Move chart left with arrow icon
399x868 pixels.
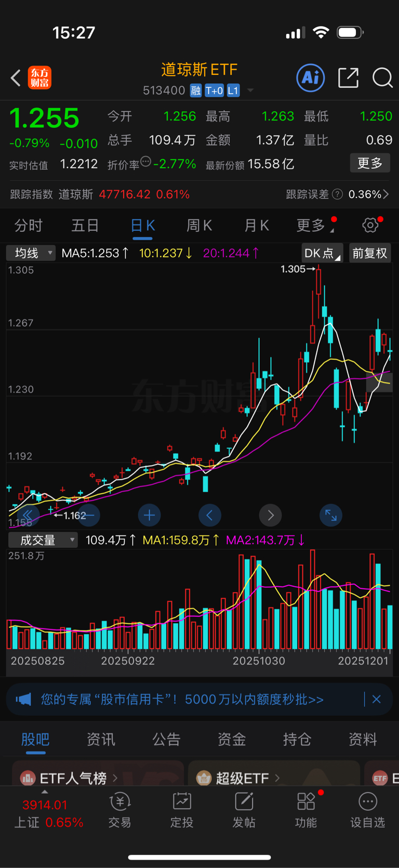[210, 515]
